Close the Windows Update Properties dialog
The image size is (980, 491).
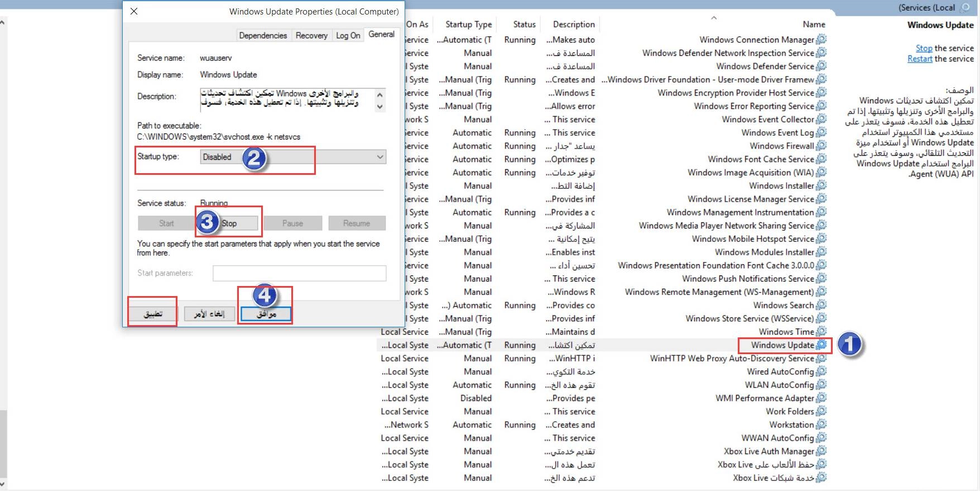134,11
